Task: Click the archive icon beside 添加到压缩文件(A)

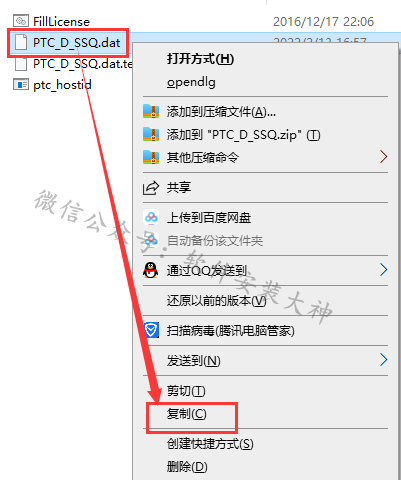Action: tap(151, 112)
